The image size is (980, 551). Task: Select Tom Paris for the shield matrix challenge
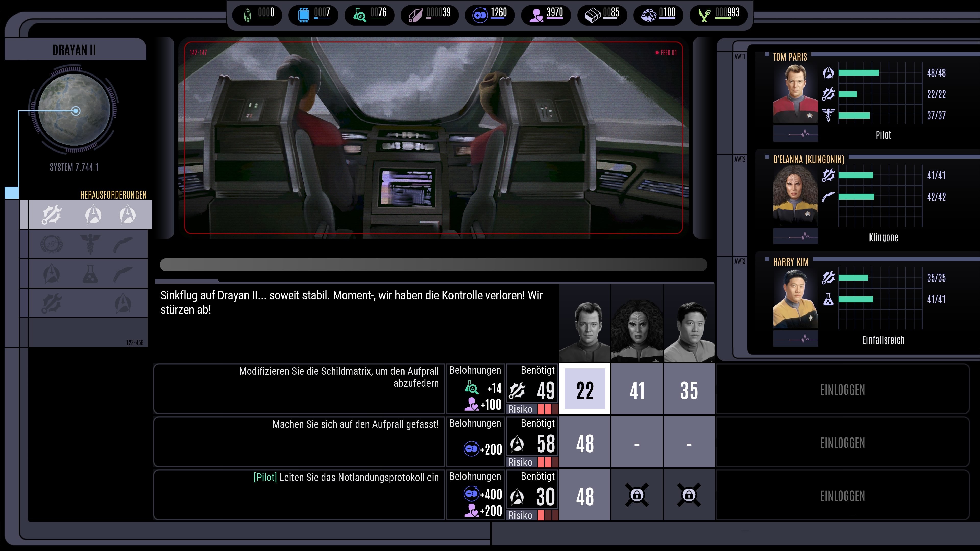click(585, 389)
